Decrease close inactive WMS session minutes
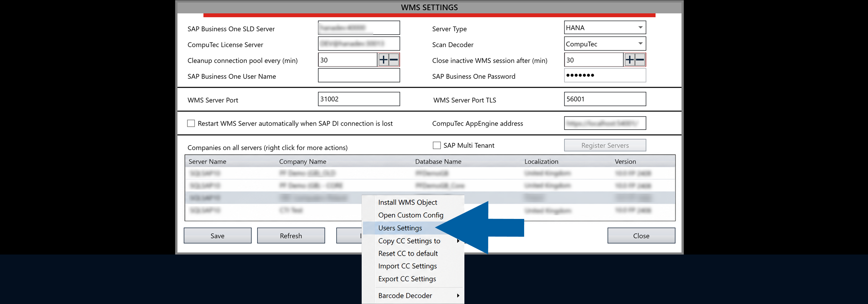 click(640, 60)
